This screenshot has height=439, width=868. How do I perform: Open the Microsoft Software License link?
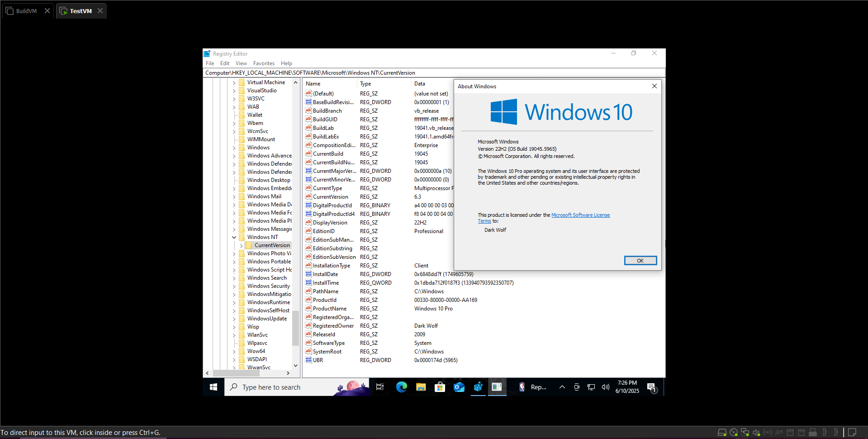coord(580,215)
